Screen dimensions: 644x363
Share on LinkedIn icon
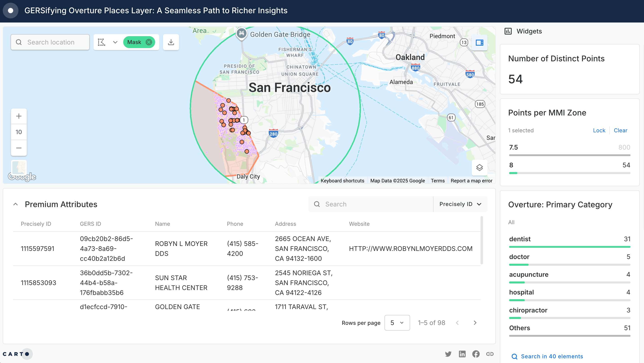pos(462,354)
